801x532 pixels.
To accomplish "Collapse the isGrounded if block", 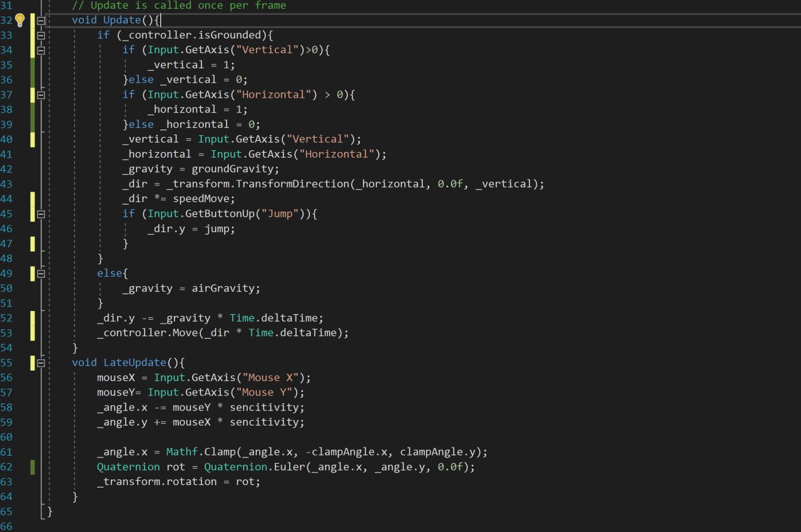I will click(41, 35).
